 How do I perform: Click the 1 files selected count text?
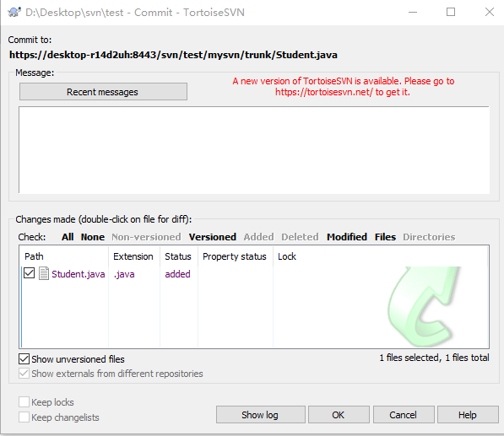pyautogui.click(x=434, y=358)
